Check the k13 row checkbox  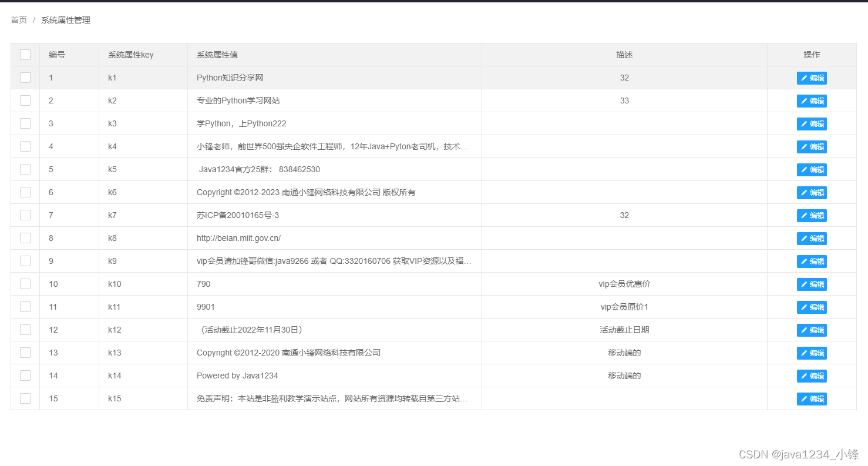click(25, 353)
